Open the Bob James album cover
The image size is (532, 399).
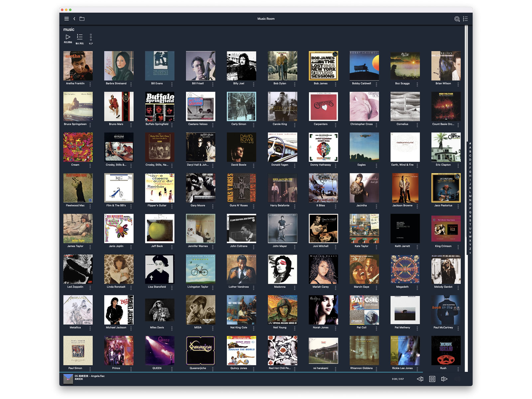[x=323, y=66]
